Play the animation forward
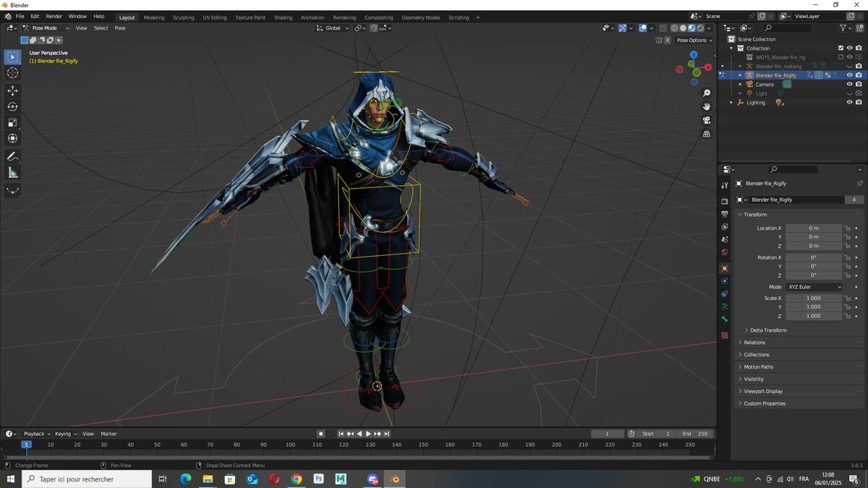 (x=368, y=434)
